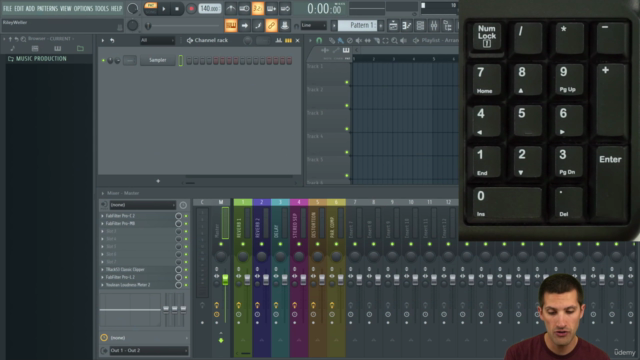
Task: Select the Playlist playback speaker tool
Action: [404, 40]
